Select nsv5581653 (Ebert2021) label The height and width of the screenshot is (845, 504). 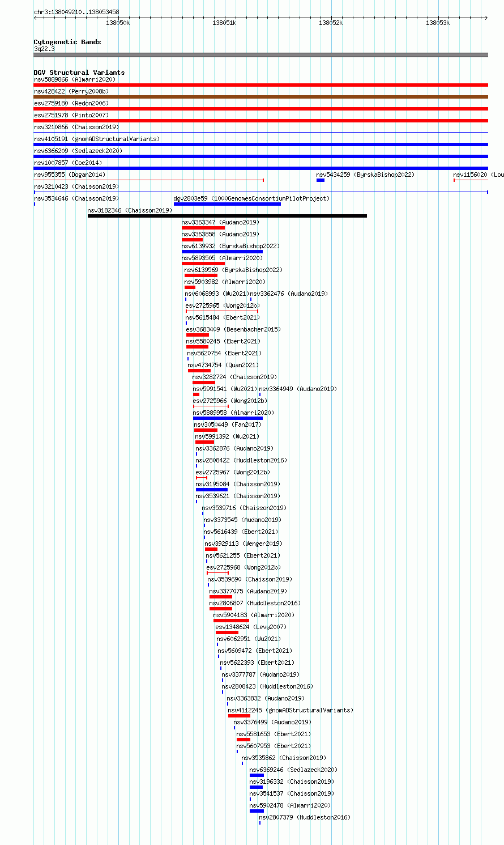[x=274, y=734]
